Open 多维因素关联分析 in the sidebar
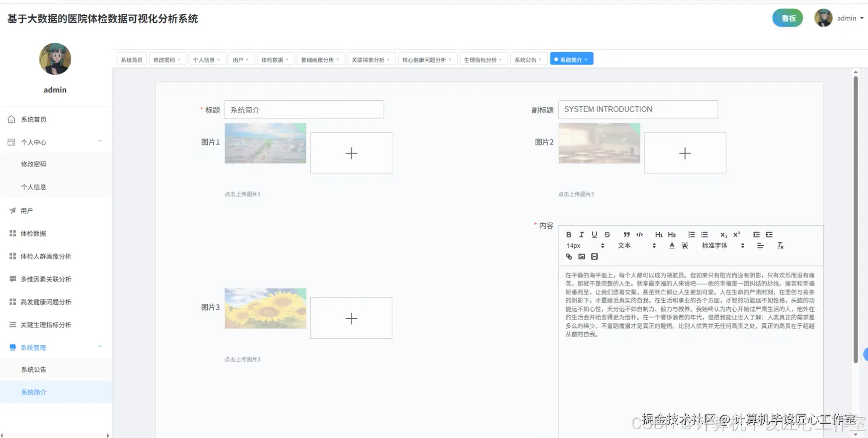The image size is (868, 438). tap(56, 279)
